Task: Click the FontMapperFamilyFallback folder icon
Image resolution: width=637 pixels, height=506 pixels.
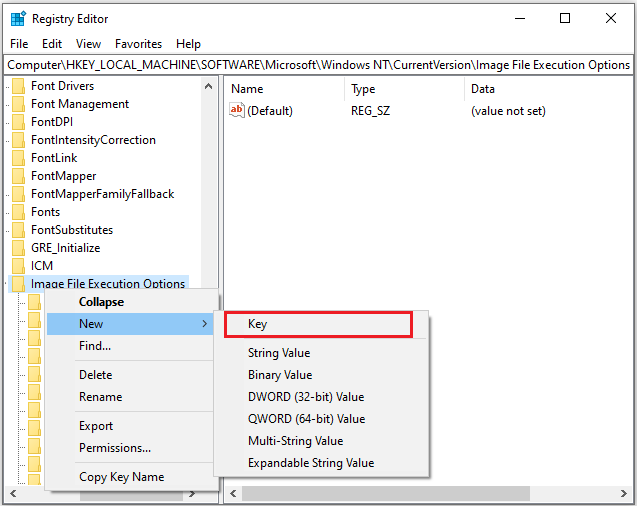Action: coord(18,194)
